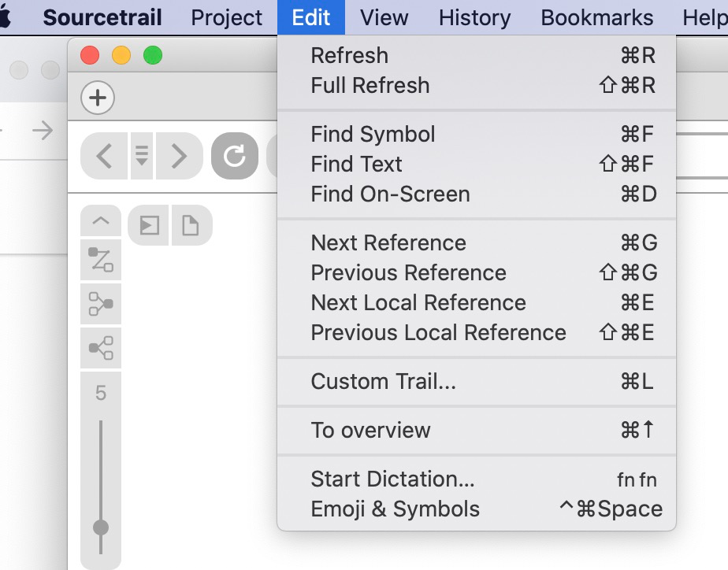Open the history list dropdown
This screenshot has width=728, height=570.
[142, 156]
